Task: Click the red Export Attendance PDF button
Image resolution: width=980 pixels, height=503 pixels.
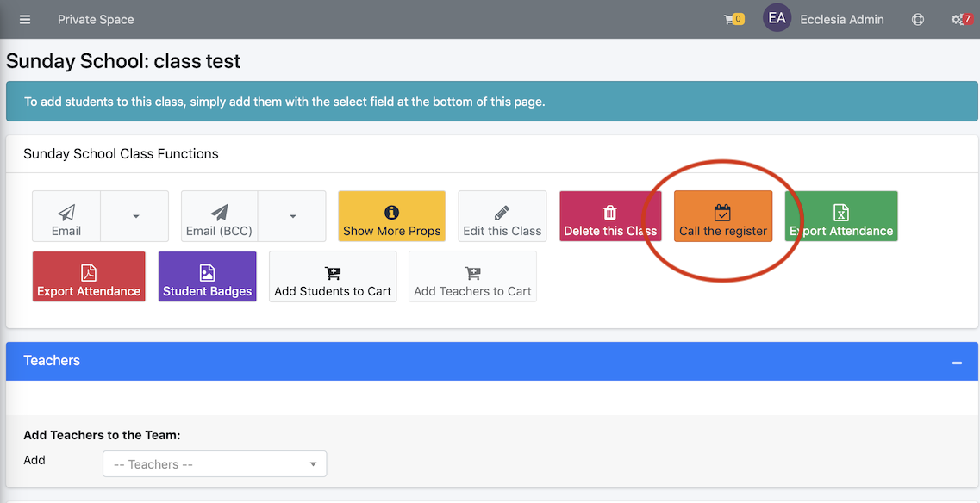Action: pos(89,276)
